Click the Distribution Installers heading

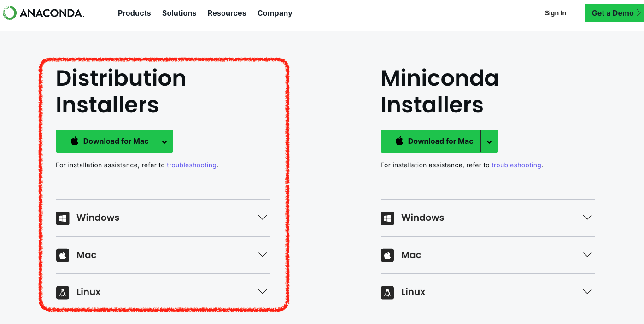pyautogui.click(x=121, y=91)
